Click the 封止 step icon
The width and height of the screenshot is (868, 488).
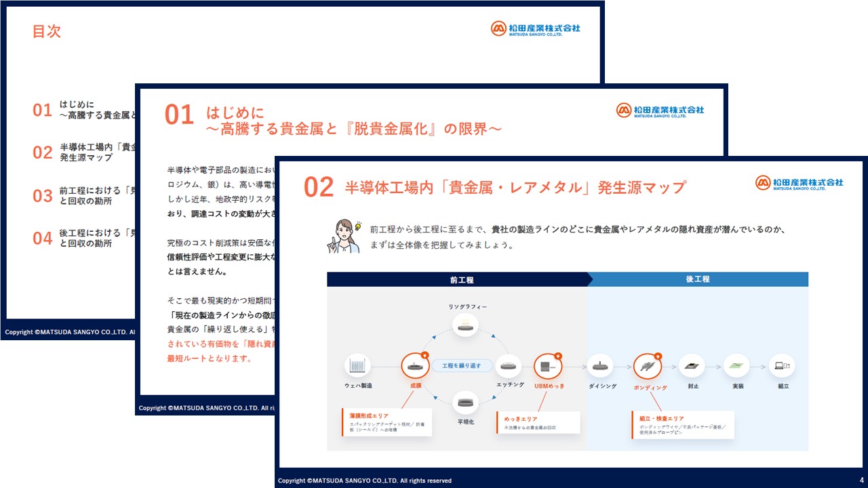click(692, 366)
